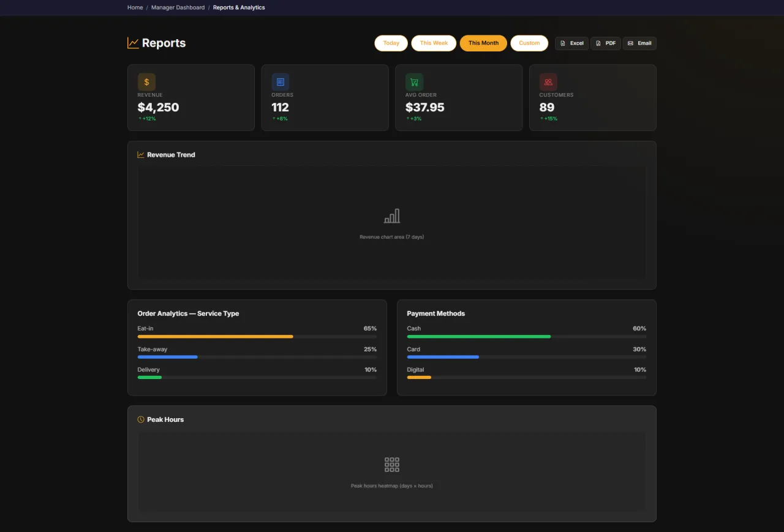Click the bar chart placeholder icon
This screenshot has height=532, width=784.
(x=392, y=216)
